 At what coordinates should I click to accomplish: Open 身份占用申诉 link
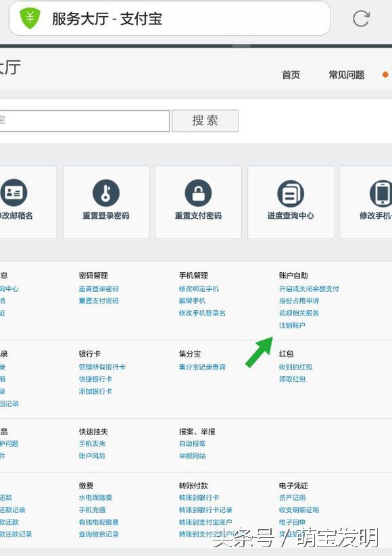pos(299,301)
